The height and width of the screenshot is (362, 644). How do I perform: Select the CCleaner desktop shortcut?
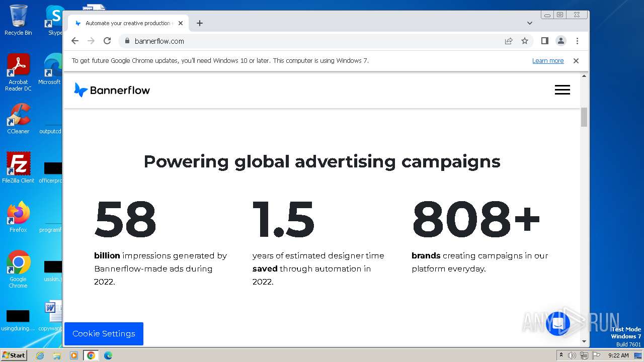point(18,119)
